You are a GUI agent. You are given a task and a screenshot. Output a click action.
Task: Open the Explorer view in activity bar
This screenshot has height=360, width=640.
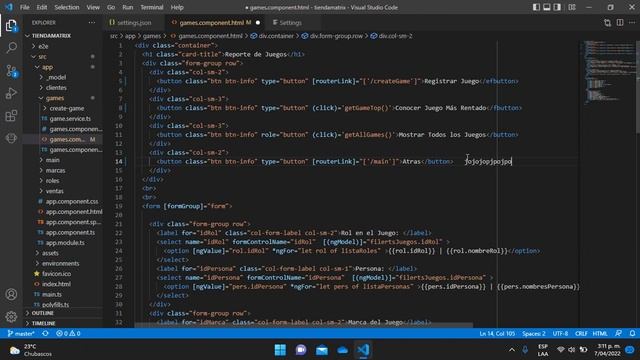[x=11, y=26]
